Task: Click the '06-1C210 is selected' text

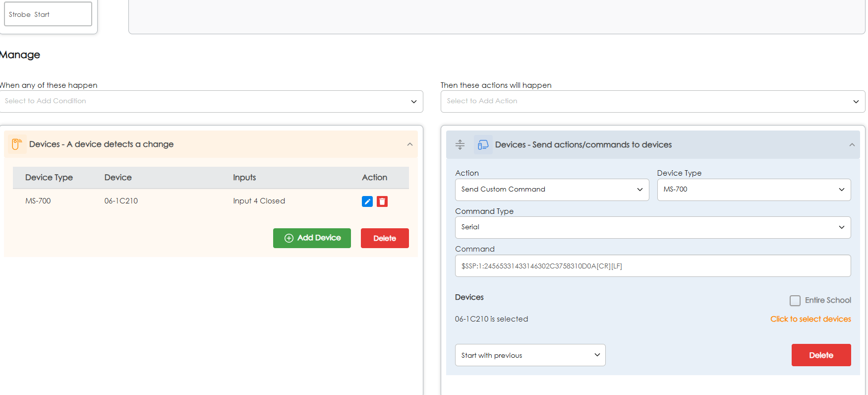Action: 491,319
